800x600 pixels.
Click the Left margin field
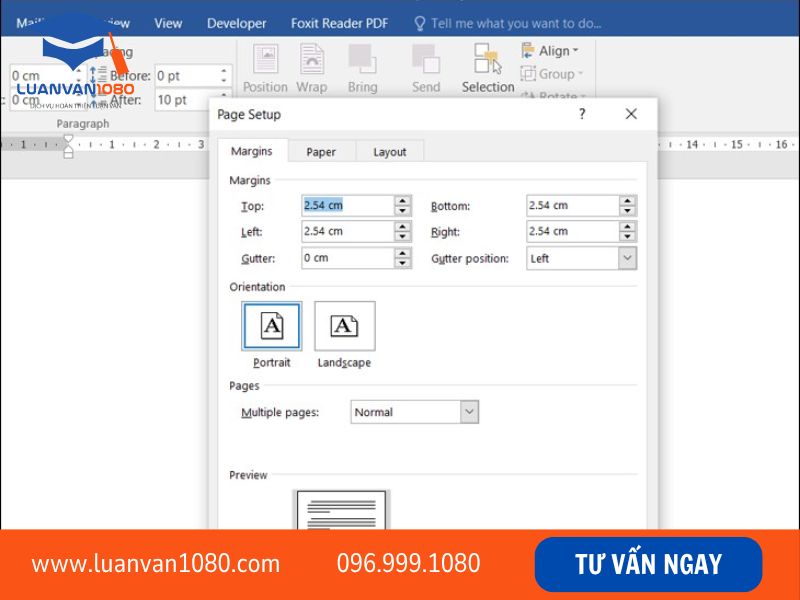[347, 231]
